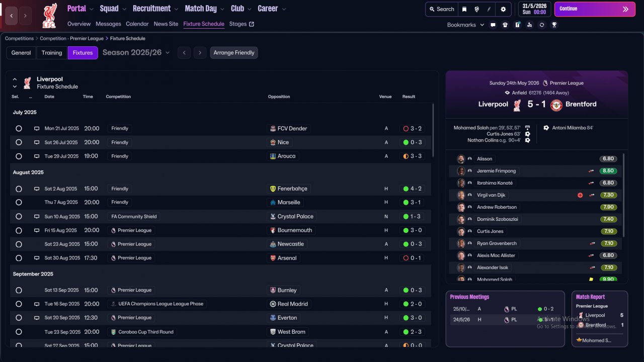
Task: Open the scouting search shortcut icon
Action: [x=529, y=25]
